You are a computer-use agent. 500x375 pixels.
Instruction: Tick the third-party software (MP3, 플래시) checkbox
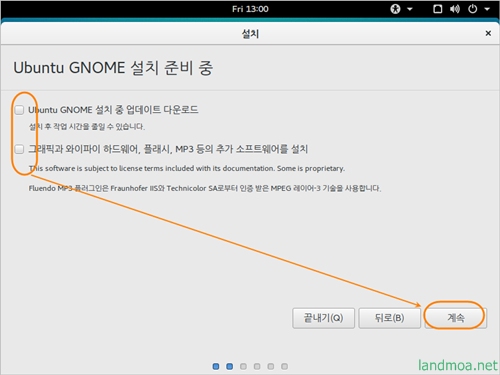click(x=19, y=149)
